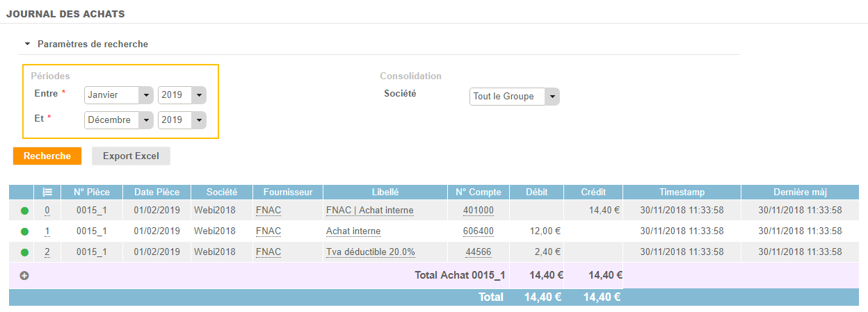Viewport: 868px width, 312px height.
Task: Open the Janvier start month dropdown
Action: 118,95
